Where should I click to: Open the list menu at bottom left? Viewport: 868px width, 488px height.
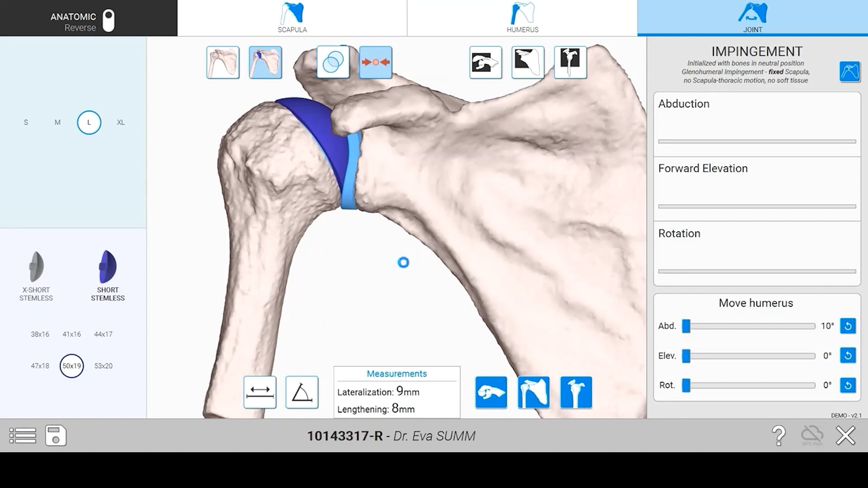[22, 435]
